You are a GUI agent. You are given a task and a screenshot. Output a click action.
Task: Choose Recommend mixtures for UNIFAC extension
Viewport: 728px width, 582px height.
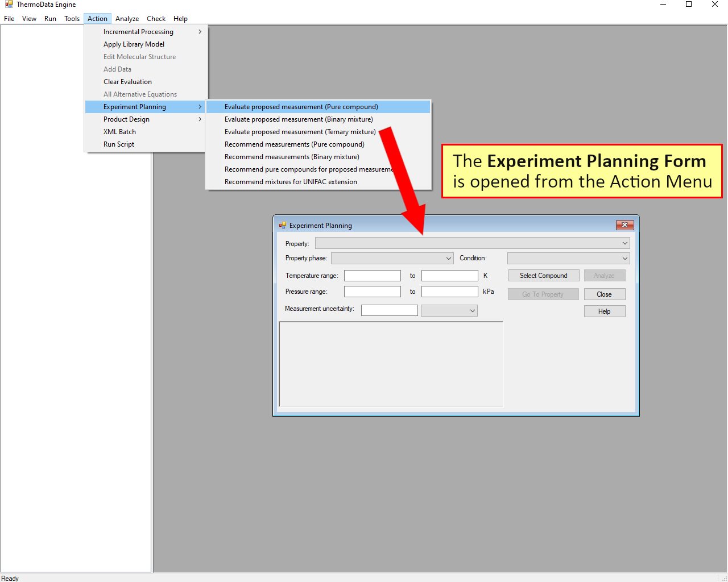point(291,182)
